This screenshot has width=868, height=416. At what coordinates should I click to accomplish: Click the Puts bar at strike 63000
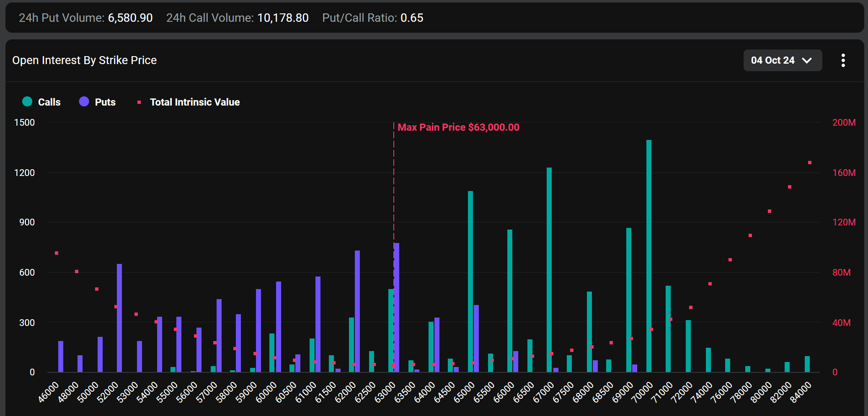[x=397, y=307]
